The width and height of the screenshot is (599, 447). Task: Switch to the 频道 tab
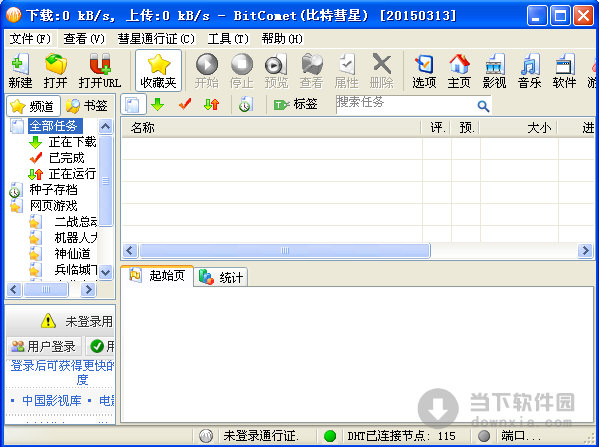(x=33, y=106)
